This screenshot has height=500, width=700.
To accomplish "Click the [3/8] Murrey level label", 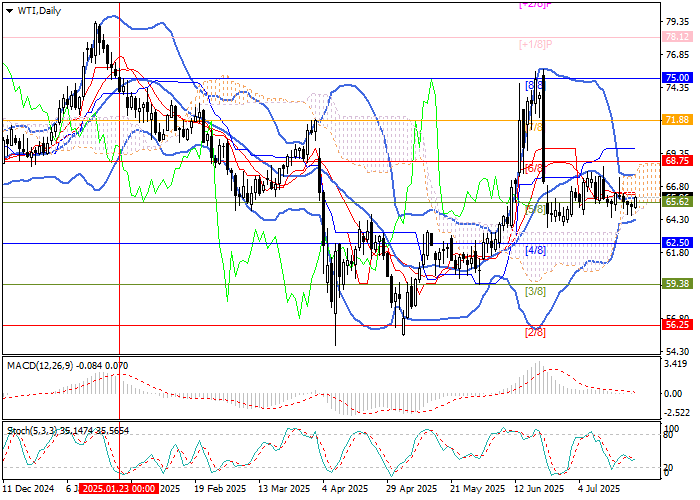I will tap(535, 291).
